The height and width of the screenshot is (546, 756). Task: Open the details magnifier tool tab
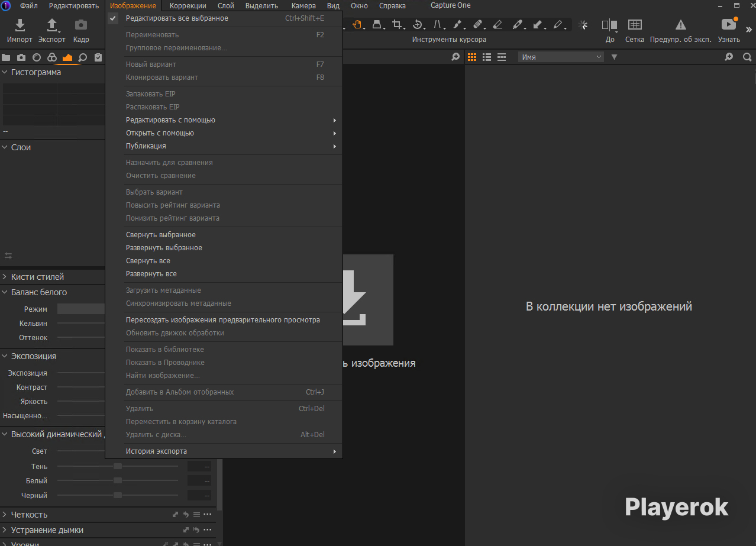click(83, 57)
